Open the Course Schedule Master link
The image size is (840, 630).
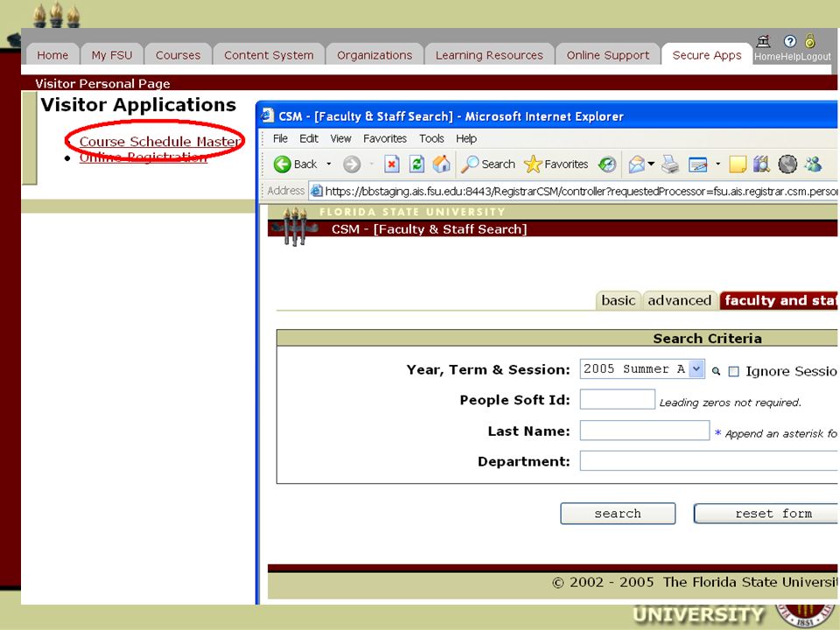click(x=160, y=142)
